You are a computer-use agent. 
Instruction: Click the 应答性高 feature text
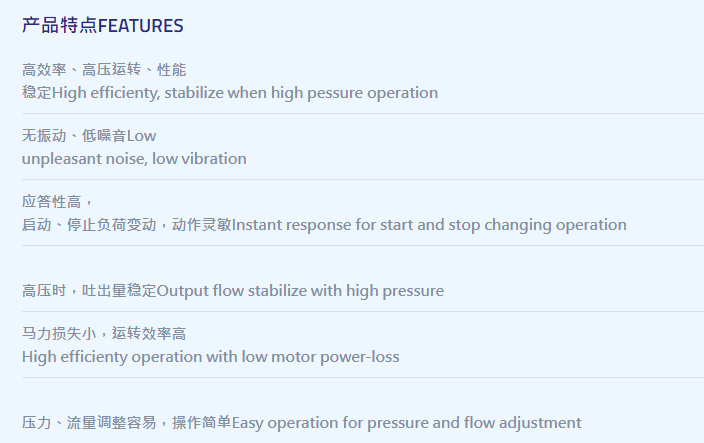pos(52,202)
